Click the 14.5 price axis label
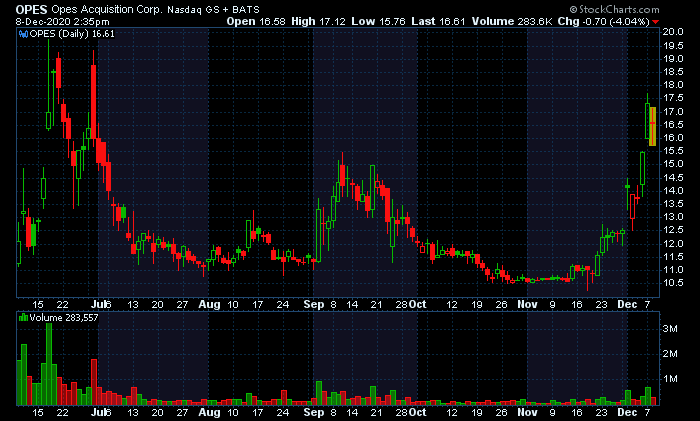The width and height of the screenshot is (700, 421). click(x=673, y=178)
